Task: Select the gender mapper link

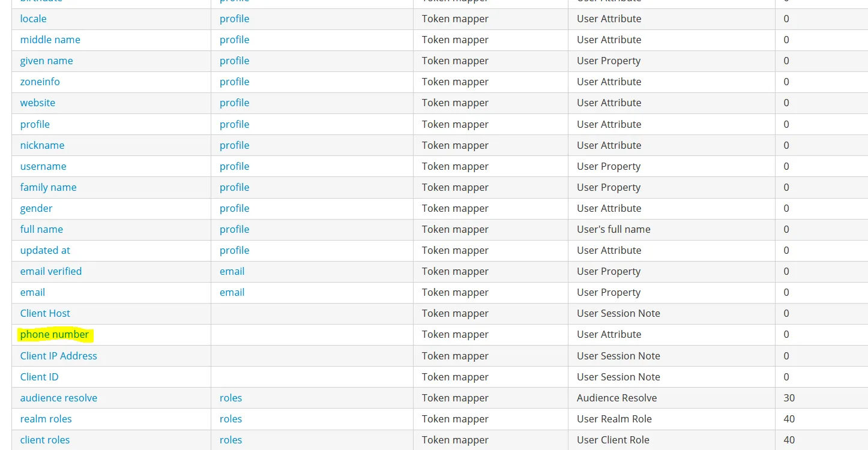Action: pyautogui.click(x=36, y=208)
